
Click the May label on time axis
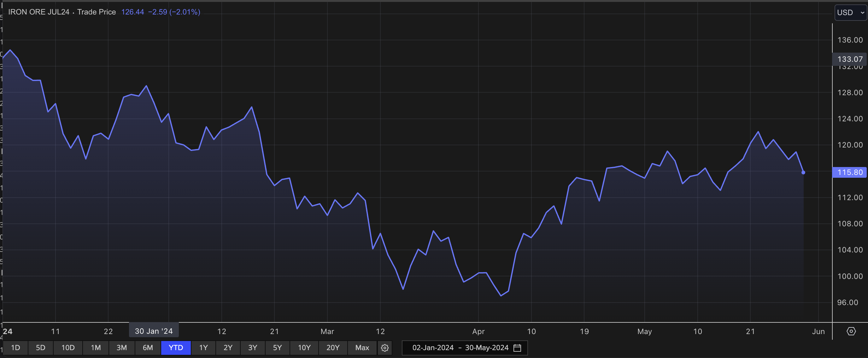click(x=645, y=332)
